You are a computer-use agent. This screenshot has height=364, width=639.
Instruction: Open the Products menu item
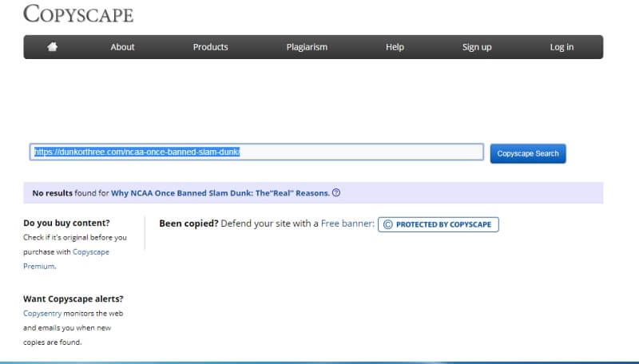[210, 47]
